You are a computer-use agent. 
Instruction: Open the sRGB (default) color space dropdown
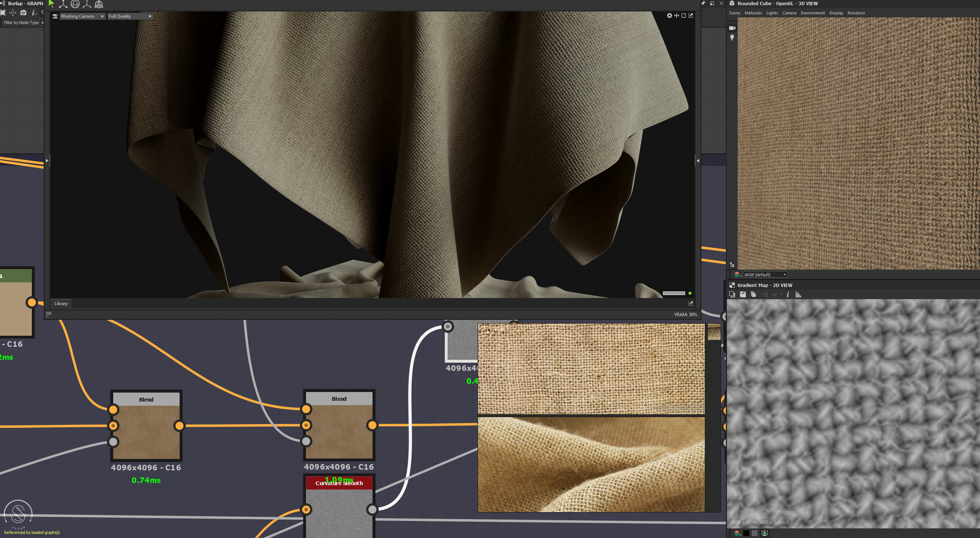(765, 274)
